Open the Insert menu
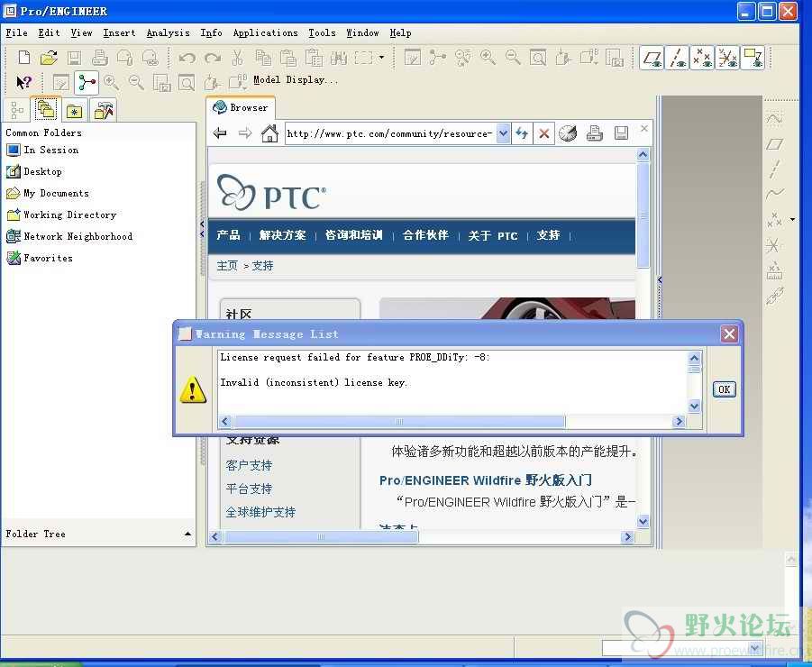 pyautogui.click(x=119, y=32)
